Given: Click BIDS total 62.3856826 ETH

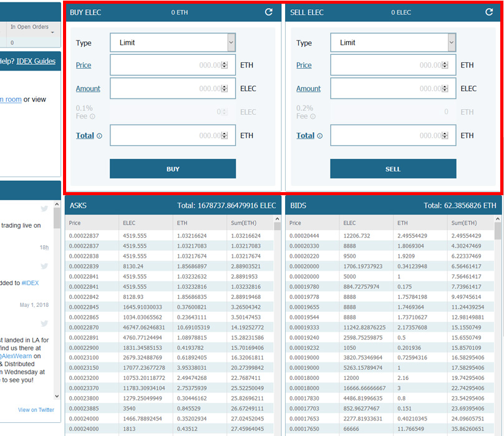Looking at the screenshot, I should [460, 205].
